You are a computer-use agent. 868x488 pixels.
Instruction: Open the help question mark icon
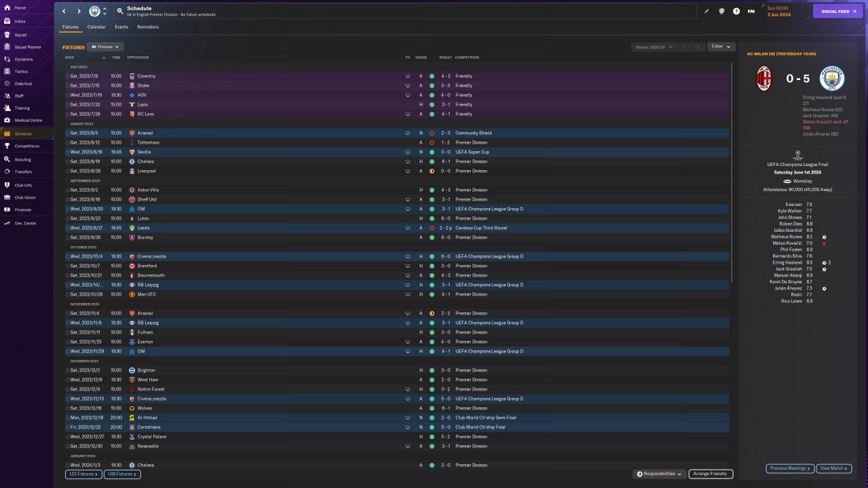pos(736,12)
